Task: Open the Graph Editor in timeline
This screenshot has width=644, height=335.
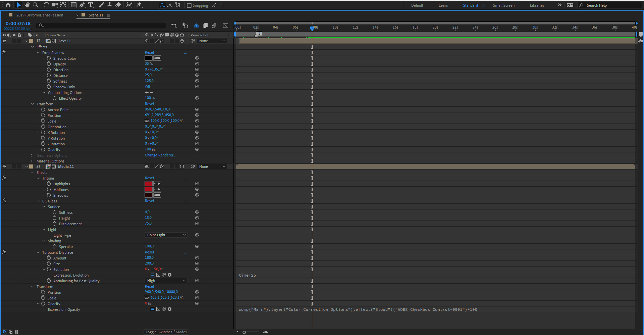Action: 225,26
